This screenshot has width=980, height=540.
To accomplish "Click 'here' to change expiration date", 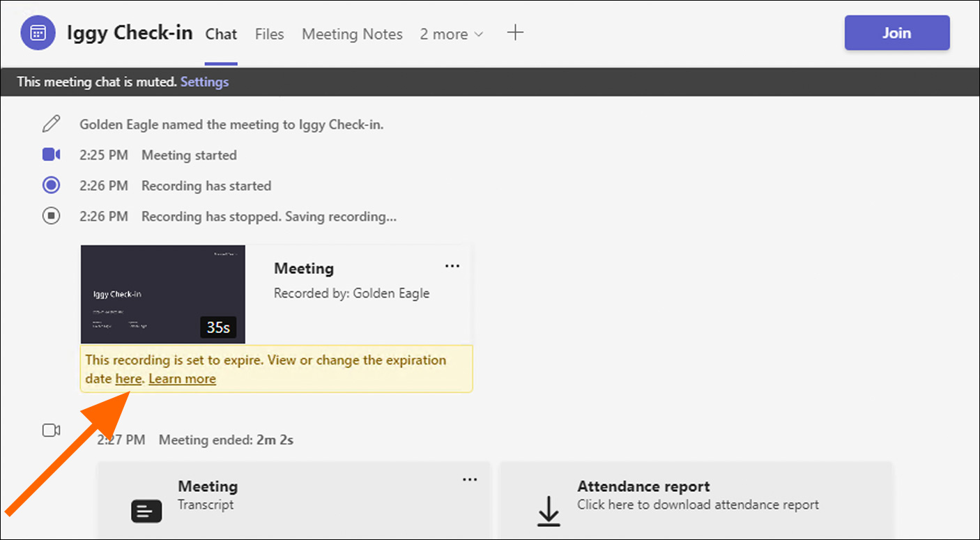I will [x=128, y=379].
